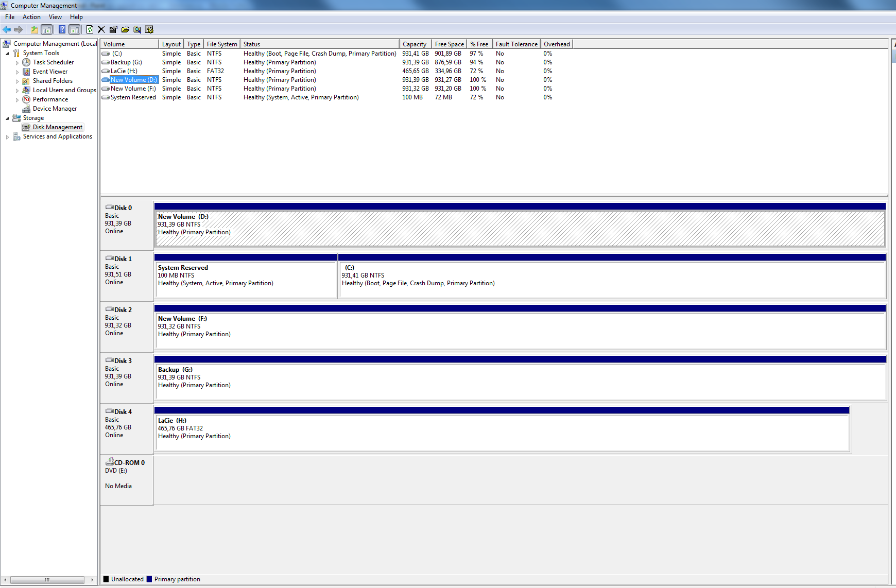Open the Action menu
The height and width of the screenshot is (588, 896).
pos(31,17)
